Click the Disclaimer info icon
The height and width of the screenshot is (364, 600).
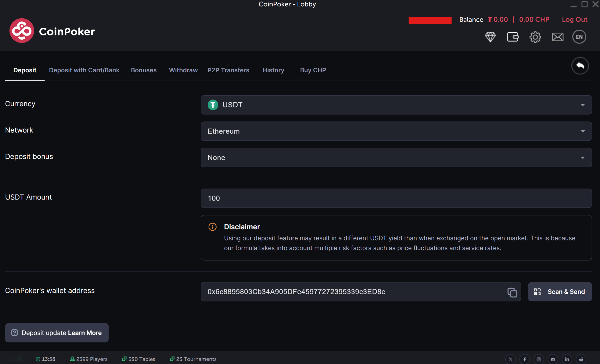[x=212, y=227]
